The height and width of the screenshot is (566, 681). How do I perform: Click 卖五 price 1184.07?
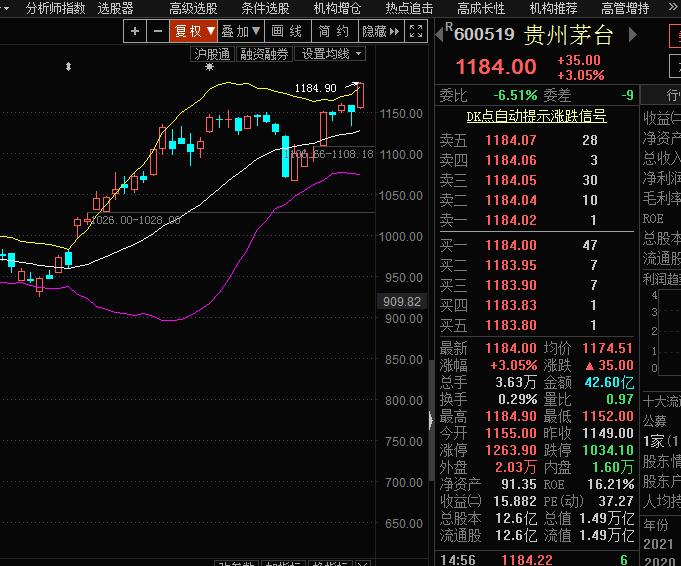(511, 140)
